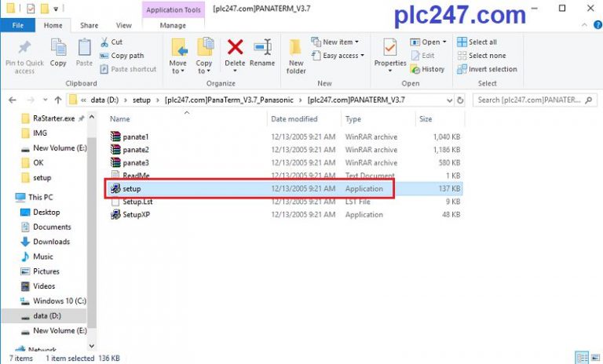Screen dimensions: 603x364
Task: Select the panate1 archive
Action: pos(284,136)
